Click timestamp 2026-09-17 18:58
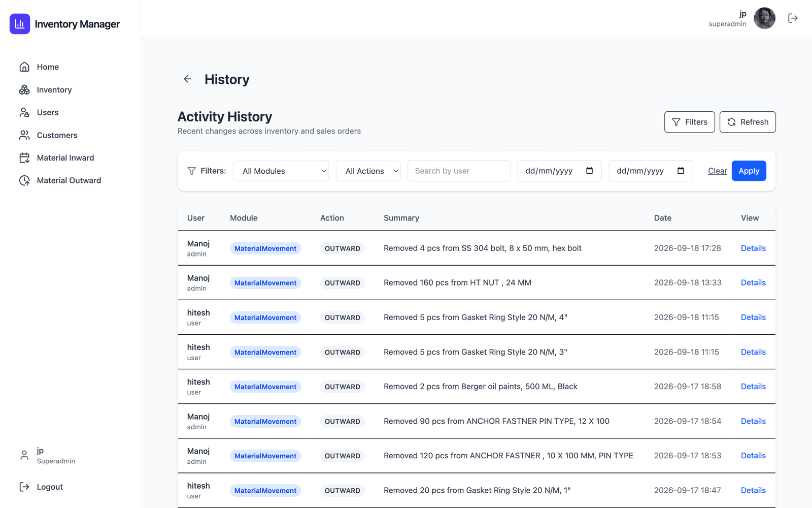 688,387
